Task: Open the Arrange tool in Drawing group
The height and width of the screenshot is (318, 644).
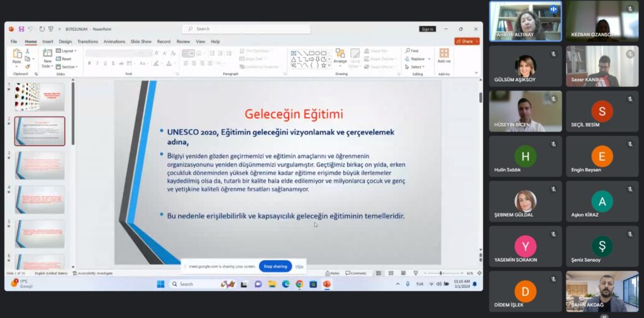Action: coord(340,57)
